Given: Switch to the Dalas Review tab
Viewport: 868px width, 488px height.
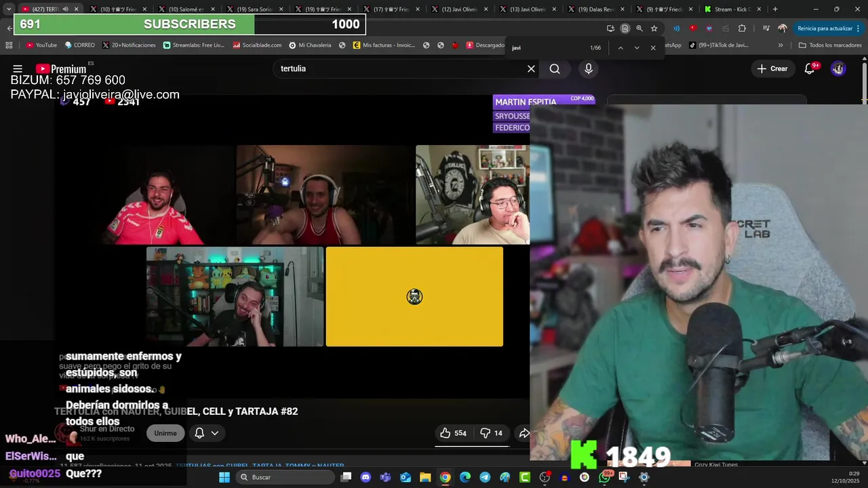Looking at the screenshot, I should point(595,9).
